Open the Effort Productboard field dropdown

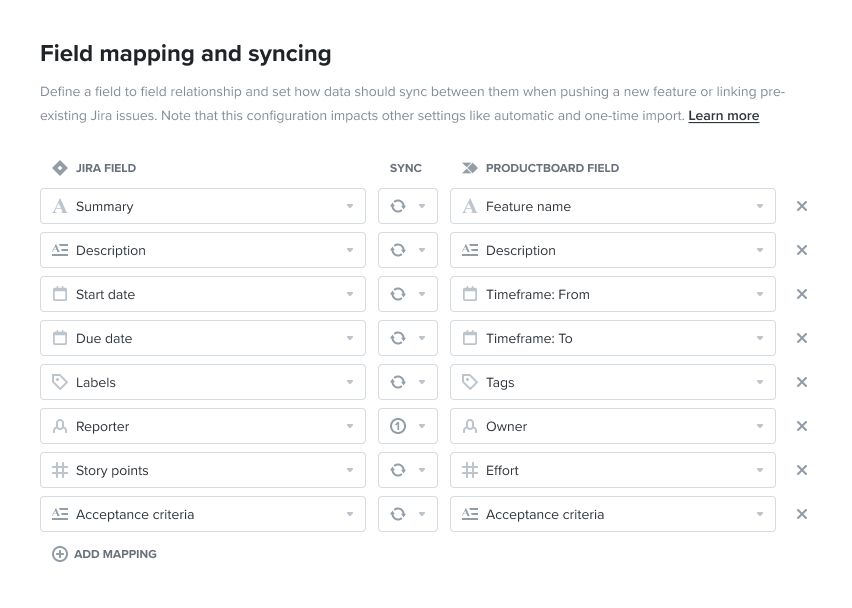[613, 470]
